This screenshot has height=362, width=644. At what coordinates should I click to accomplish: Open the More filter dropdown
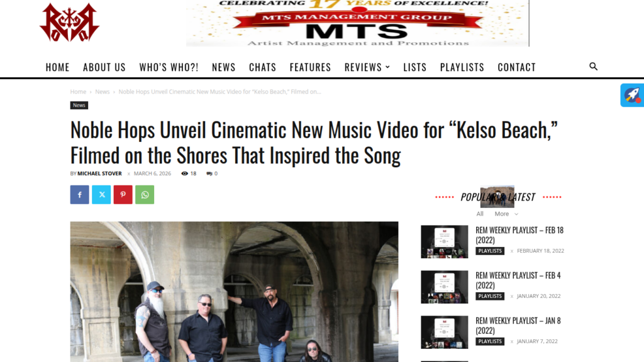point(506,214)
